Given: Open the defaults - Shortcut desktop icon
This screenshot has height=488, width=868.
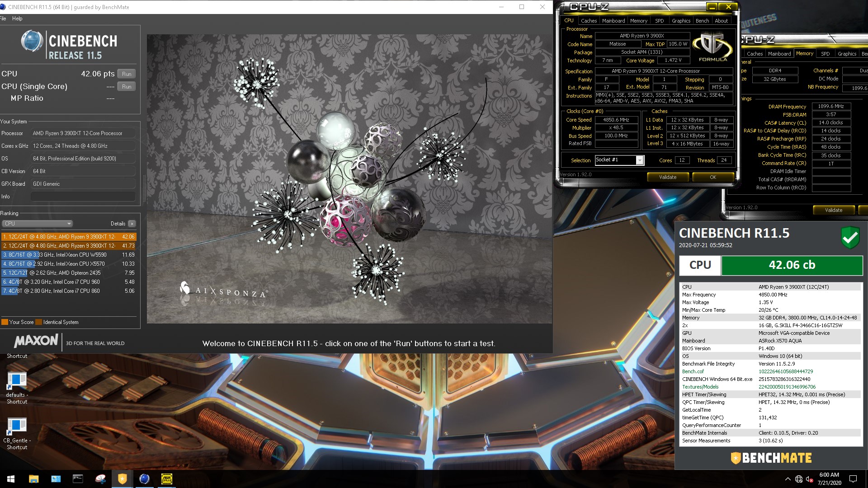Looking at the screenshot, I should point(17,388).
